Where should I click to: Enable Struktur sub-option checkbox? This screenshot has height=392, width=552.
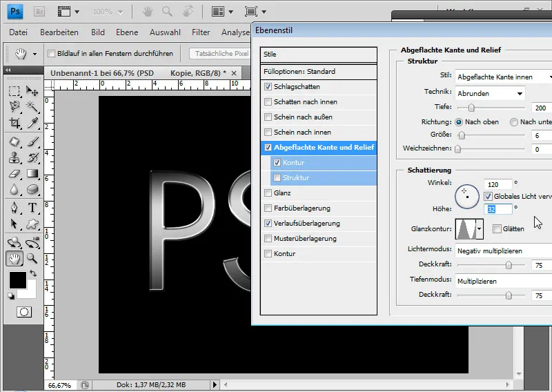click(277, 177)
